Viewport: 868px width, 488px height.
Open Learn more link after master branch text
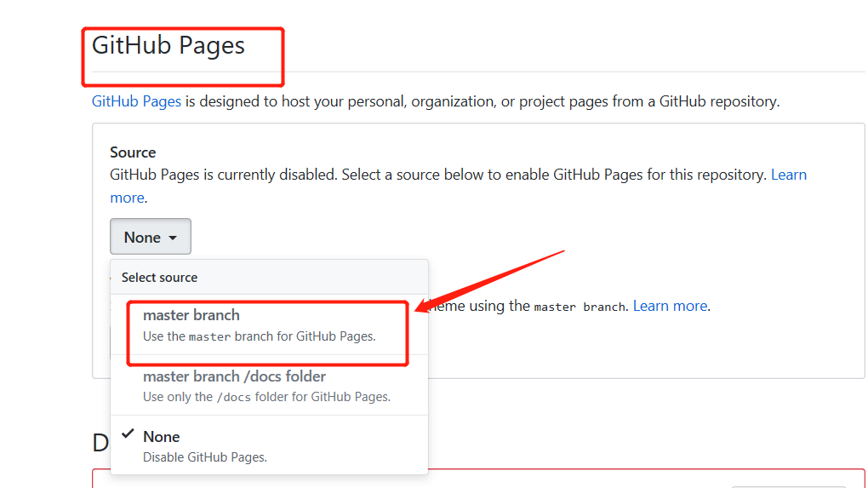pos(671,306)
